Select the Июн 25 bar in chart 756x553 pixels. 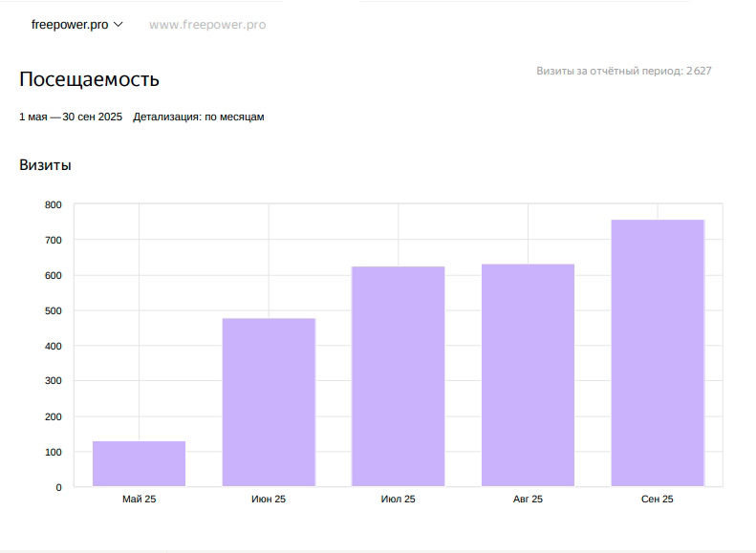269,402
